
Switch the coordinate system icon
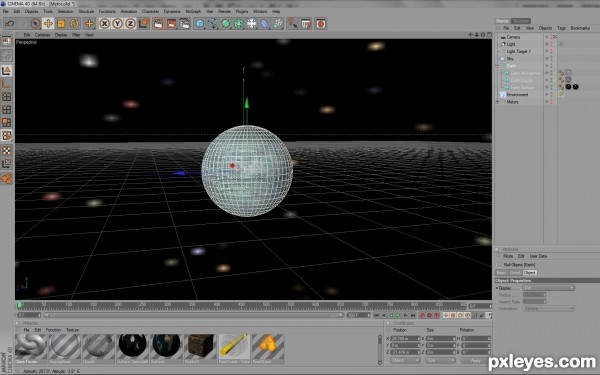pos(144,24)
